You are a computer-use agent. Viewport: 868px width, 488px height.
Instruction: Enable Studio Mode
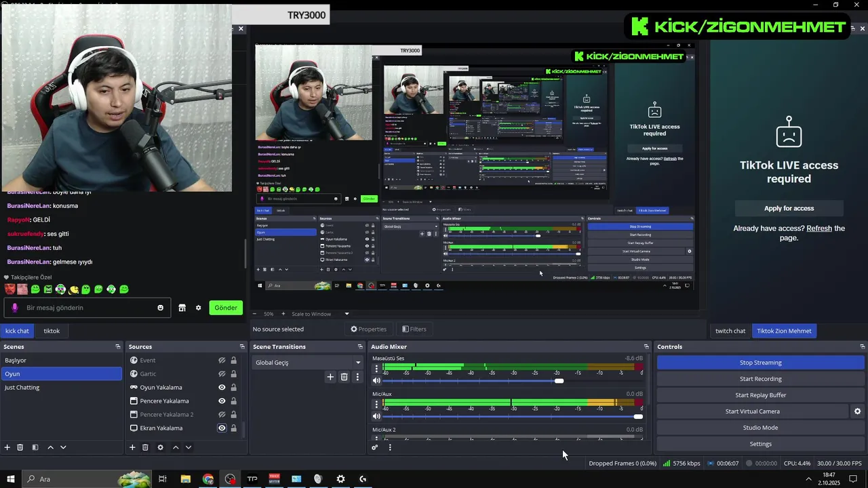point(760,428)
